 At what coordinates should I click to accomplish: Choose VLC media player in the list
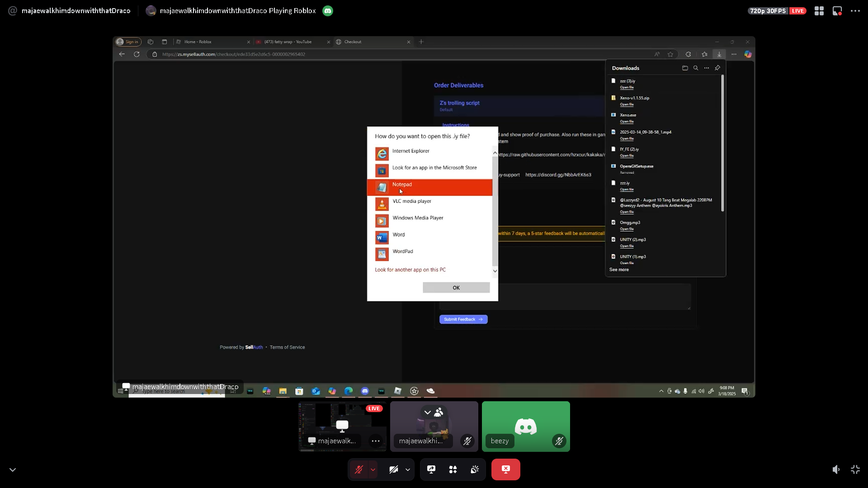pyautogui.click(x=429, y=204)
